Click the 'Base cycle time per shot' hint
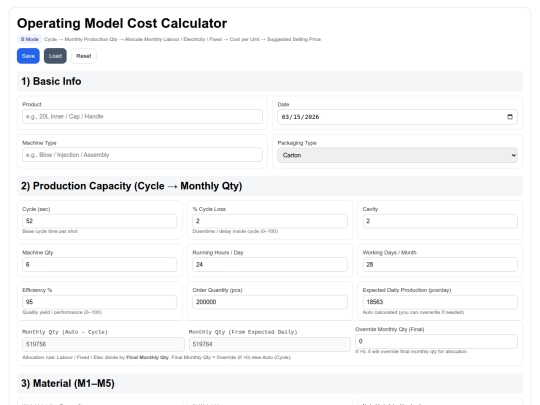540x405 pixels. pyautogui.click(x=50, y=231)
